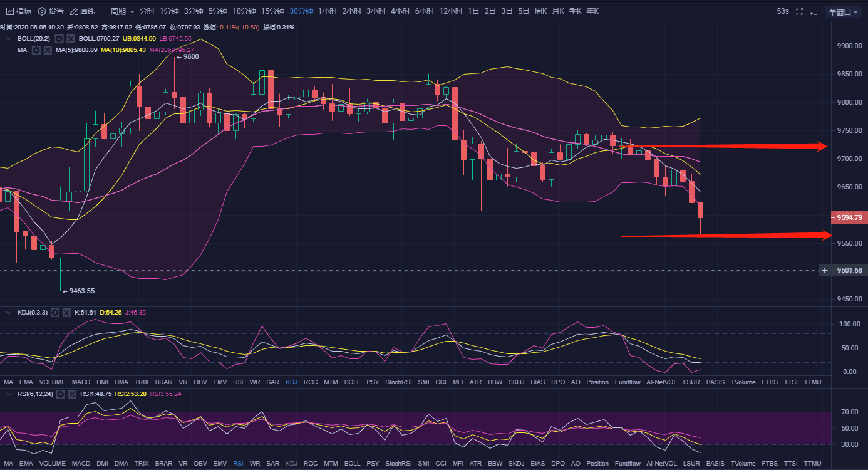
Task: Activate the 画线 drawing tool
Action: click(83, 11)
